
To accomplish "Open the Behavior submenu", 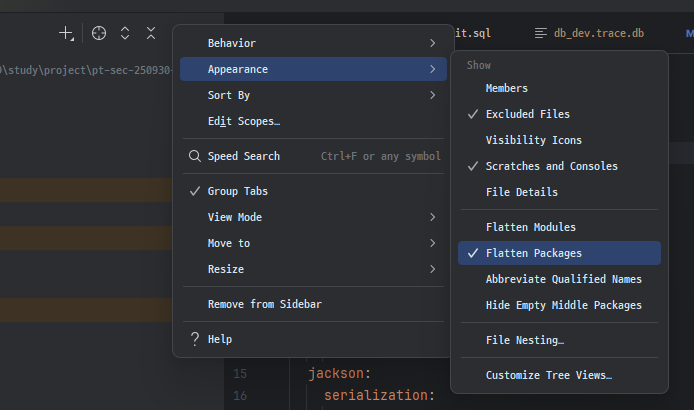I will coord(313,43).
